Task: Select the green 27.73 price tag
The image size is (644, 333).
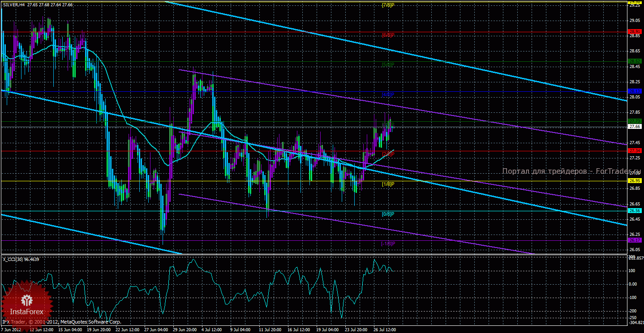Action: (x=635, y=121)
